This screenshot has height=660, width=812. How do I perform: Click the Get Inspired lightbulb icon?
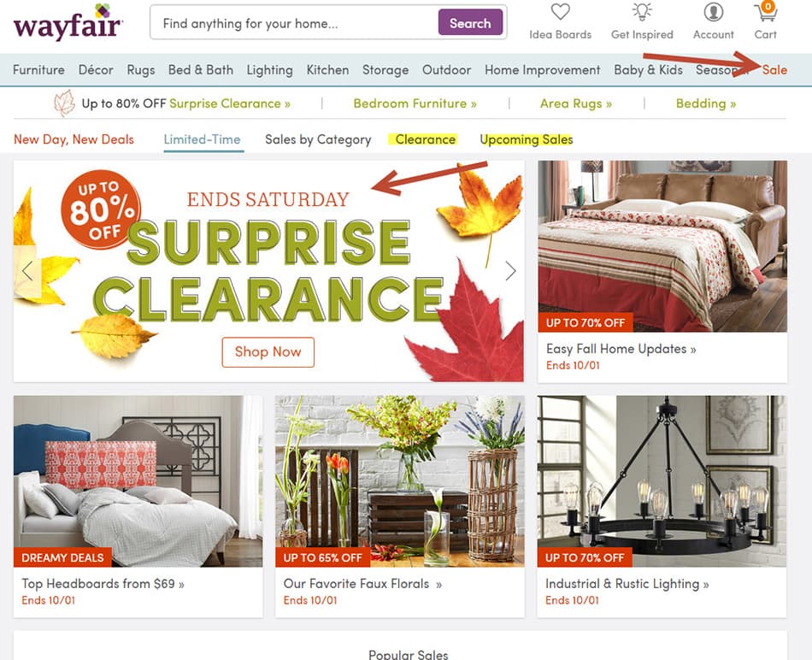click(x=642, y=12)
